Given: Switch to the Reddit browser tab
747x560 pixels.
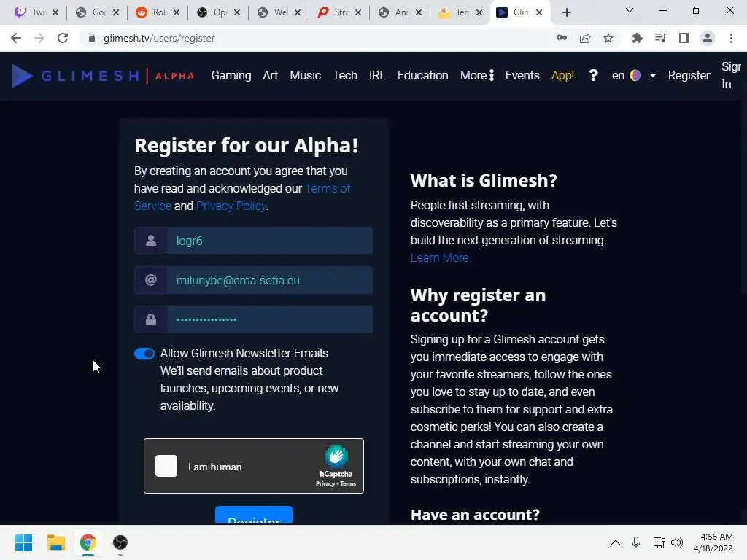Looking at the screenshot, I should [x=158, y=12].
